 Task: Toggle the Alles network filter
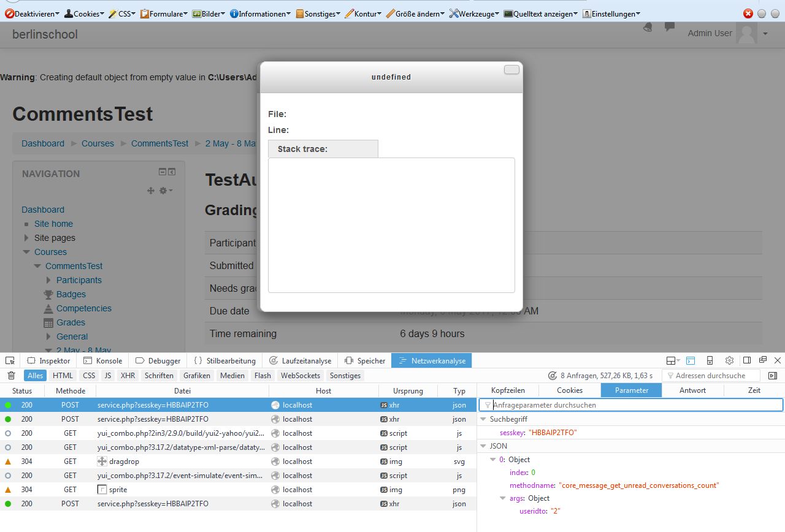35,375
